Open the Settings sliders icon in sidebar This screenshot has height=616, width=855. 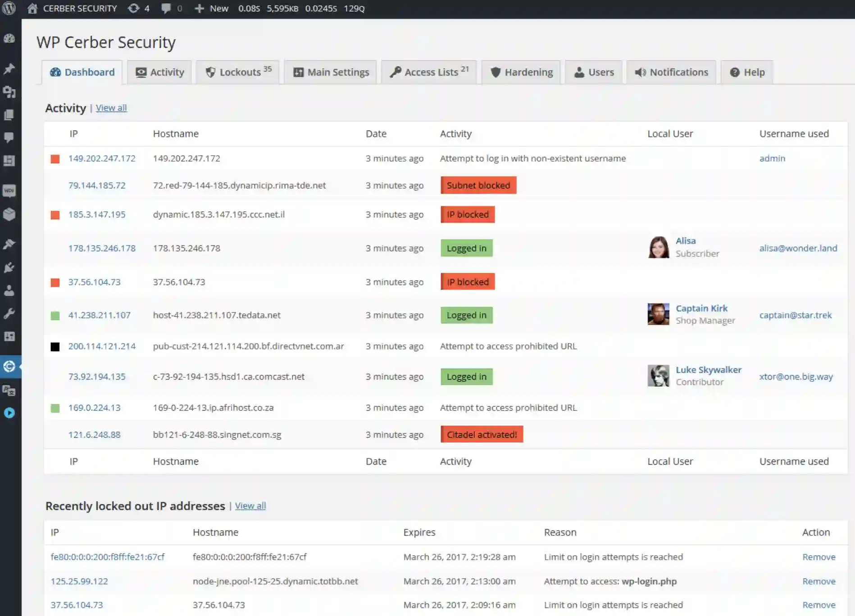pyautogui.click(x=9, y=336)
